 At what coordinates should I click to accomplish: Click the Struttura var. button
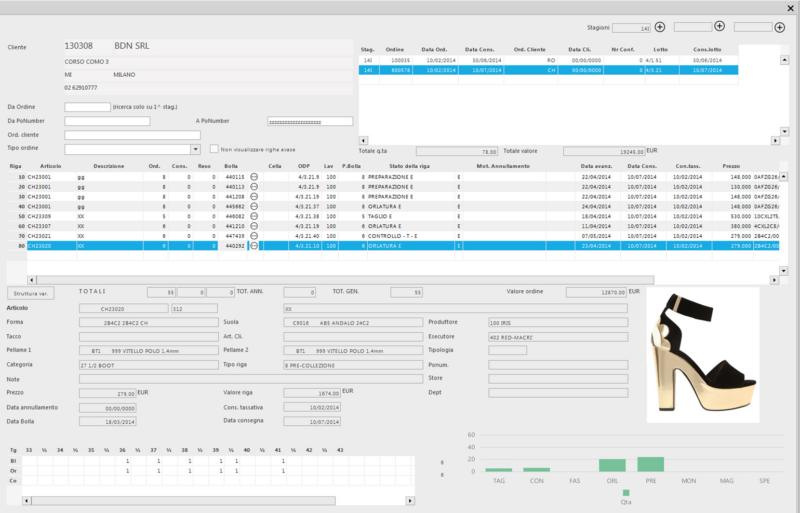pyautogui.click(x=31, y=294)
